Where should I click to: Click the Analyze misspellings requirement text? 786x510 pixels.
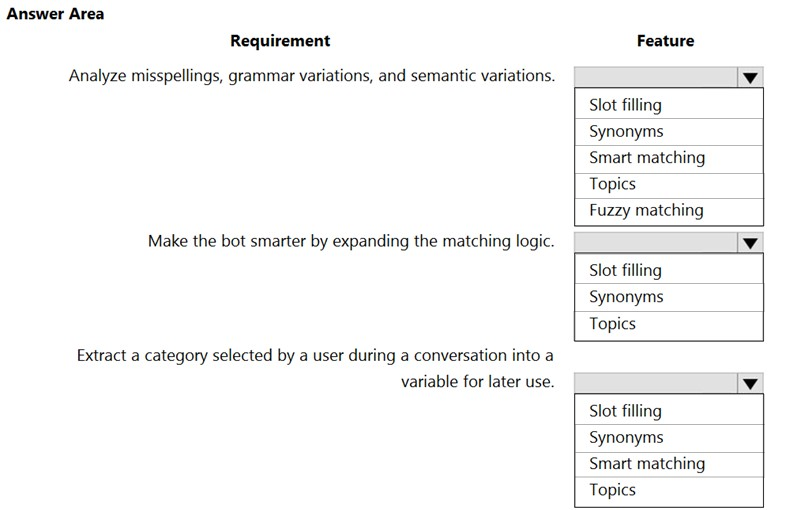point(312,76)
